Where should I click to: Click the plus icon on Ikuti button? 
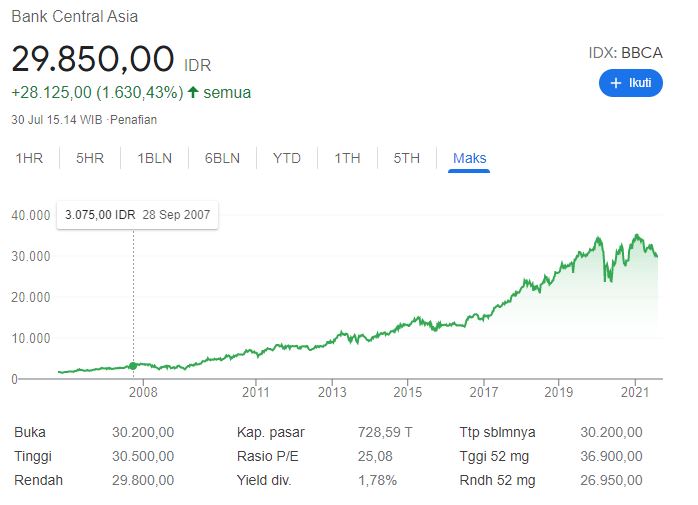pyautogui.click(x=617, y=83)
